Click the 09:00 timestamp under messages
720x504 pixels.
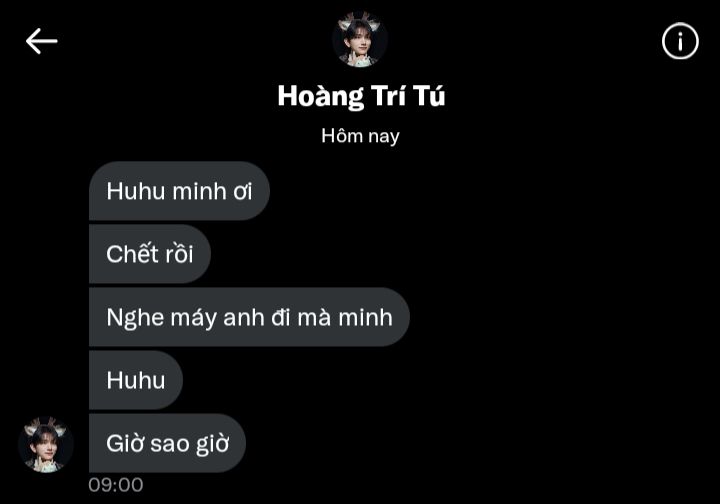pyautogui.click(x=116, y=485)
